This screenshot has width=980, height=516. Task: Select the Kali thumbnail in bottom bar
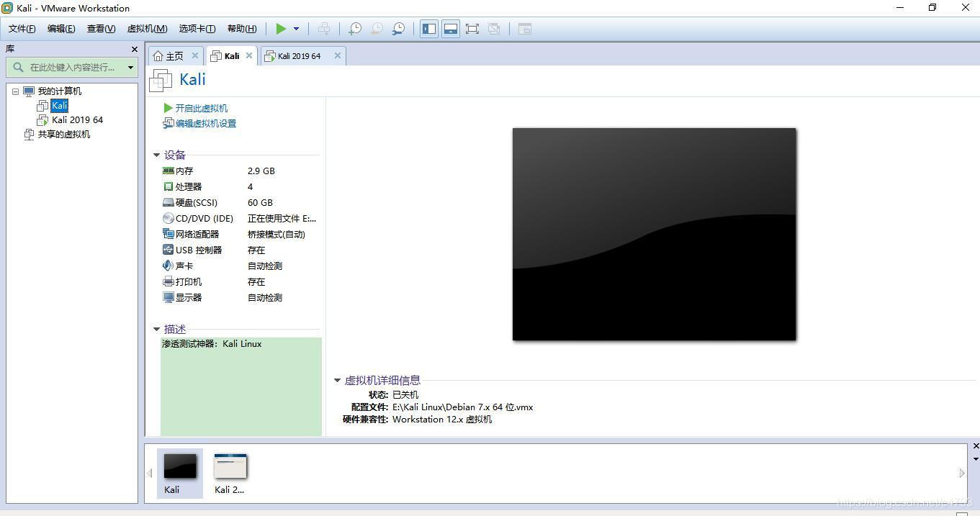point(179,474)
